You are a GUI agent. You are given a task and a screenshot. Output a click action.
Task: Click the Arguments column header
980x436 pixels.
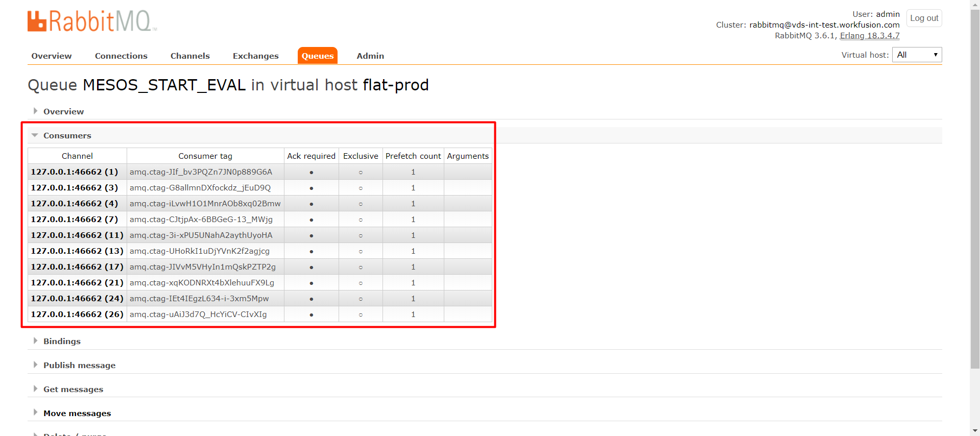coord(468,156)
